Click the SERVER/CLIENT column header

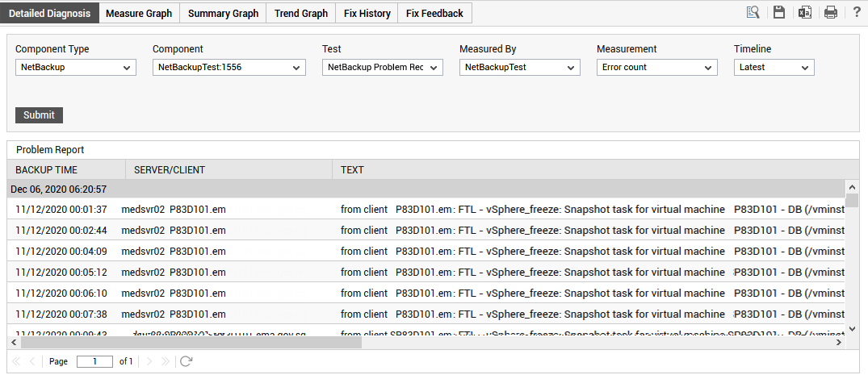coord(229,169)
